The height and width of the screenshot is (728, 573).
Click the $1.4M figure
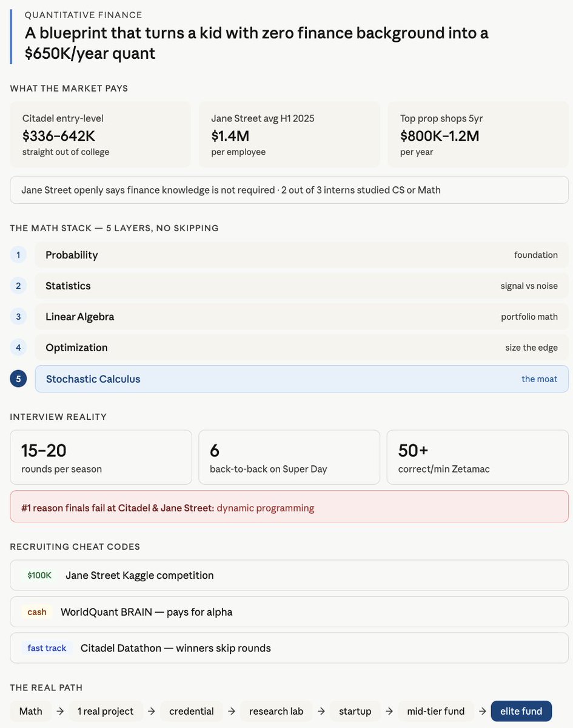click(x=230, y=136)
